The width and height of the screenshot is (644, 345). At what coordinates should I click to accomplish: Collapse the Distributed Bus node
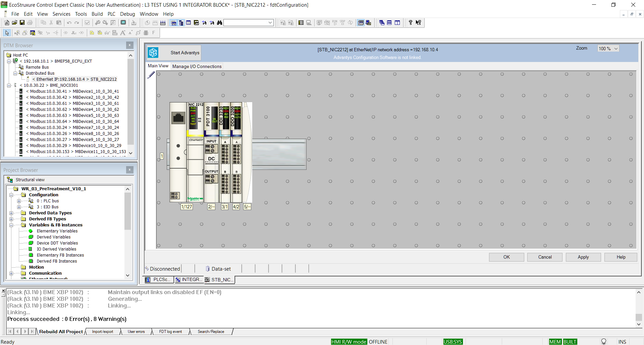tap(15, 73)
